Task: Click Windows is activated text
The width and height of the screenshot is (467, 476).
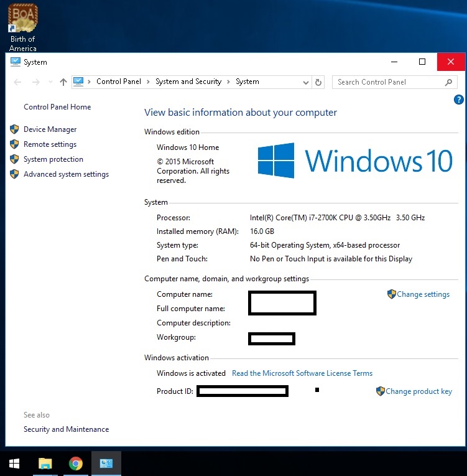Action: coord(191,373)
